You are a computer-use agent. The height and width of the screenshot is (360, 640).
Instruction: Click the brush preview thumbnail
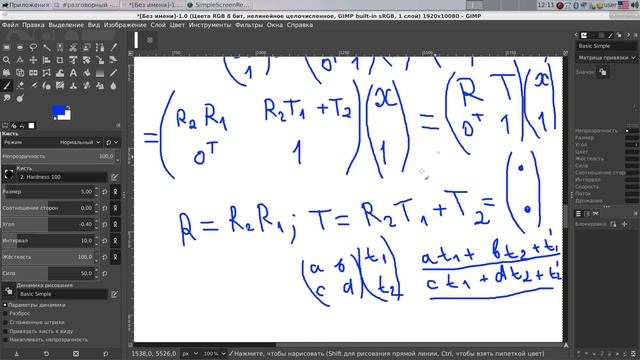[9, 175]
